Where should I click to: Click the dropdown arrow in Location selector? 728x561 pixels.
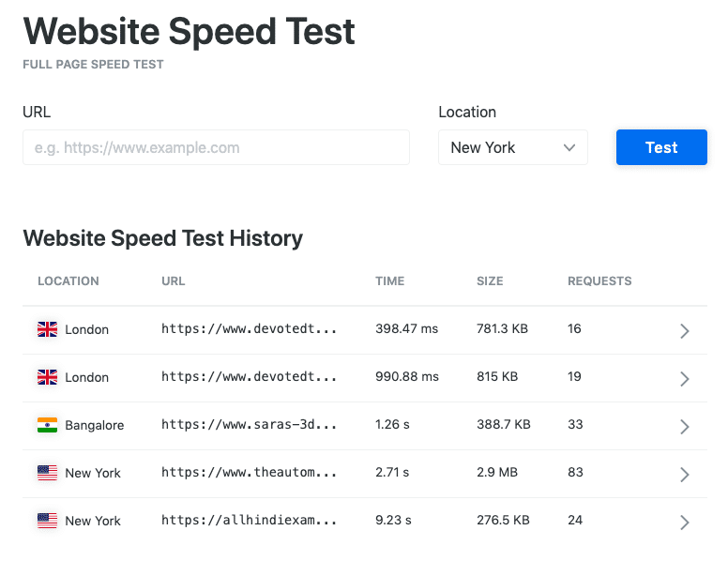pos(569,147)
